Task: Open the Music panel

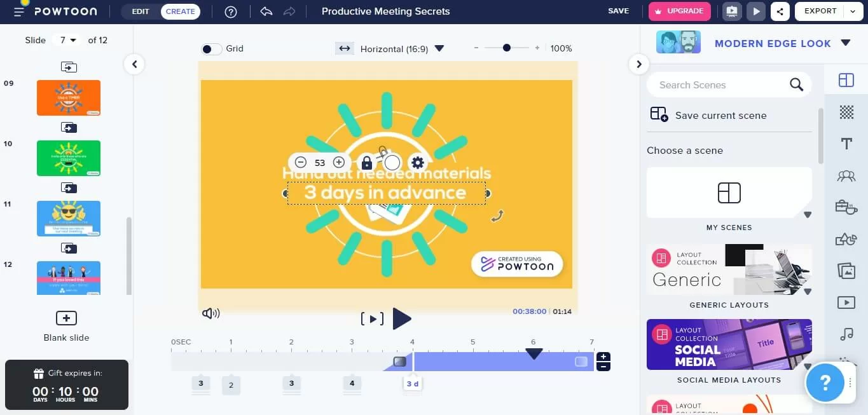Action: [x=846, y=334]
